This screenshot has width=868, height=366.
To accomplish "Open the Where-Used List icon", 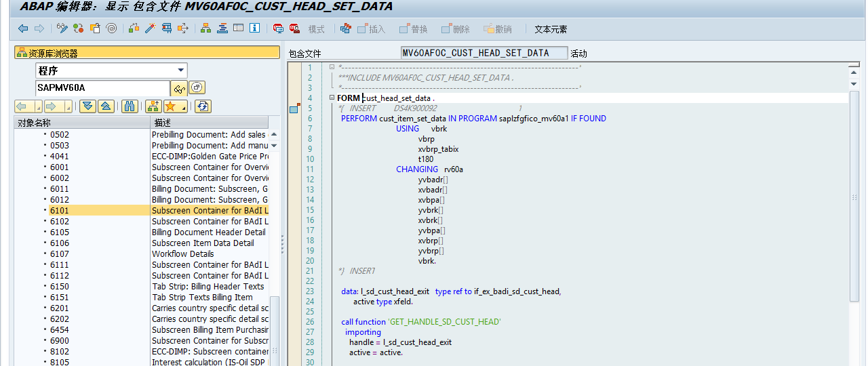I will coord(182,28).
